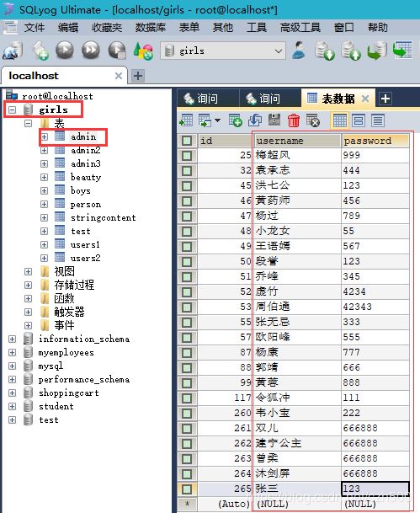Image resolution: width=420 pixels, height=513 pixels.
Task: Switch to form view icon
Action: [x=359, y=120]
